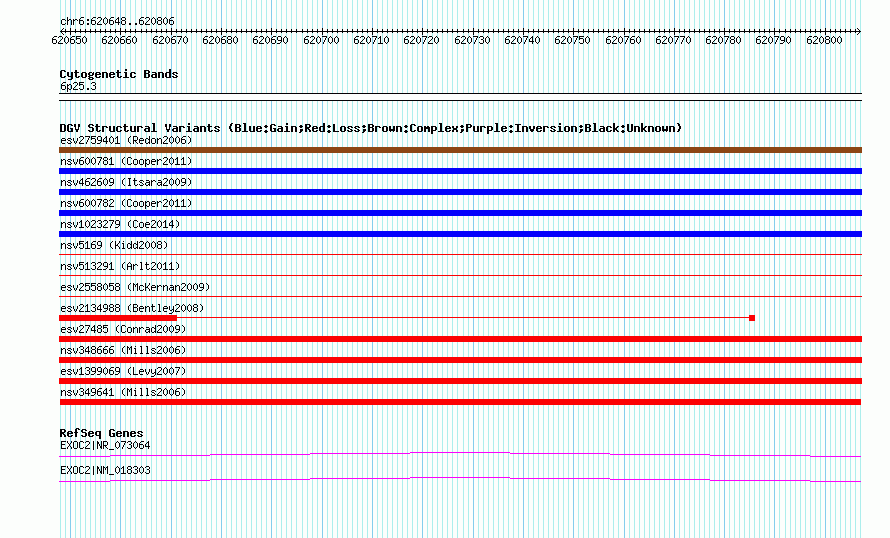Click ruler position 620700

[321, 40]
